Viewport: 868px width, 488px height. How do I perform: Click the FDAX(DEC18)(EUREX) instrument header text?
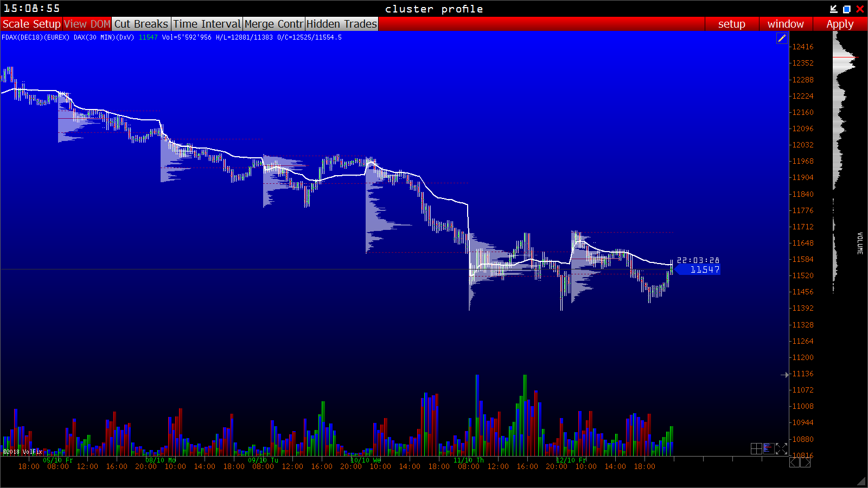[35, 37]
